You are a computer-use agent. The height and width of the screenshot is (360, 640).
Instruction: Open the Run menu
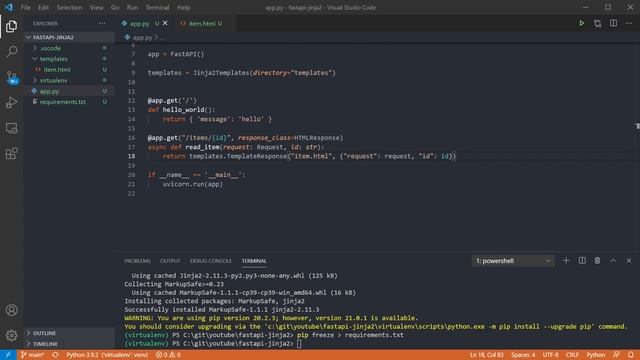pos(132,7)
